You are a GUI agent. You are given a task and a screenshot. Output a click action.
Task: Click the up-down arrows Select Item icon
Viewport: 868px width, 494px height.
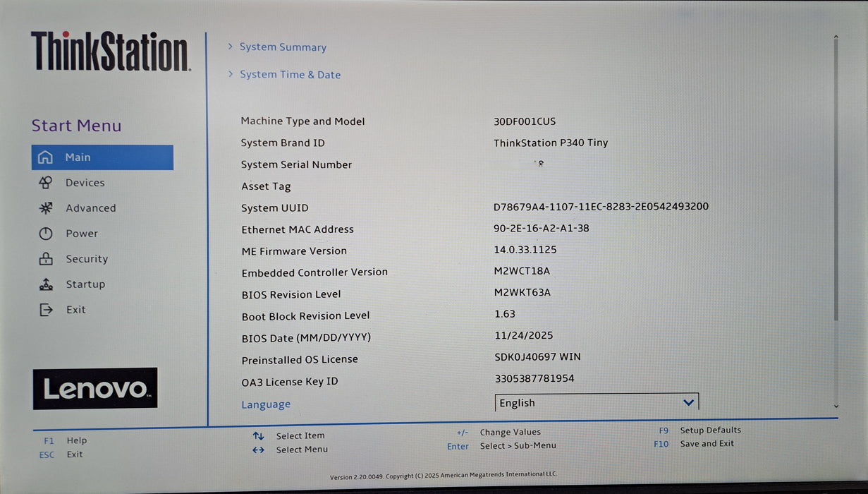[258, 436]
